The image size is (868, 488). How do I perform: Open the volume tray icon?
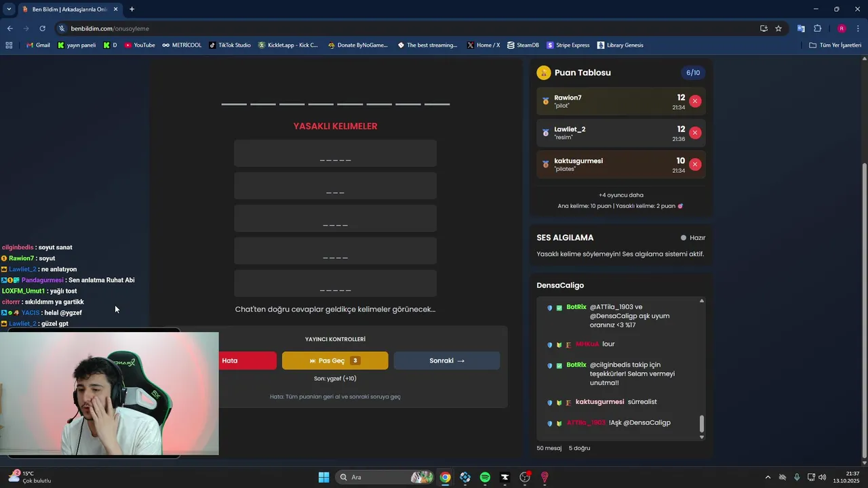tap(823, 477)
